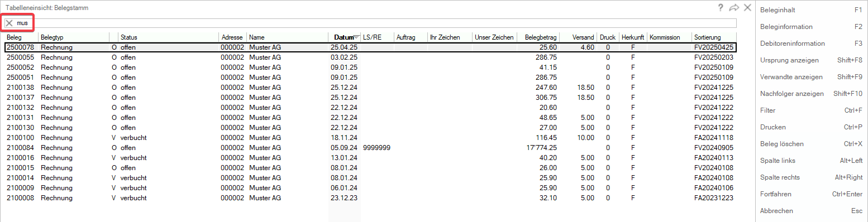
Task: Select row with Beleg 2100137
Action: tap(370, 98)
